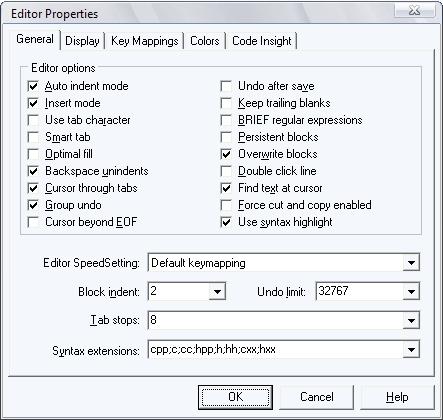443x420 pixels.
Task: Click into the Syntax extensions text field
Action: (x=275, y=350)
